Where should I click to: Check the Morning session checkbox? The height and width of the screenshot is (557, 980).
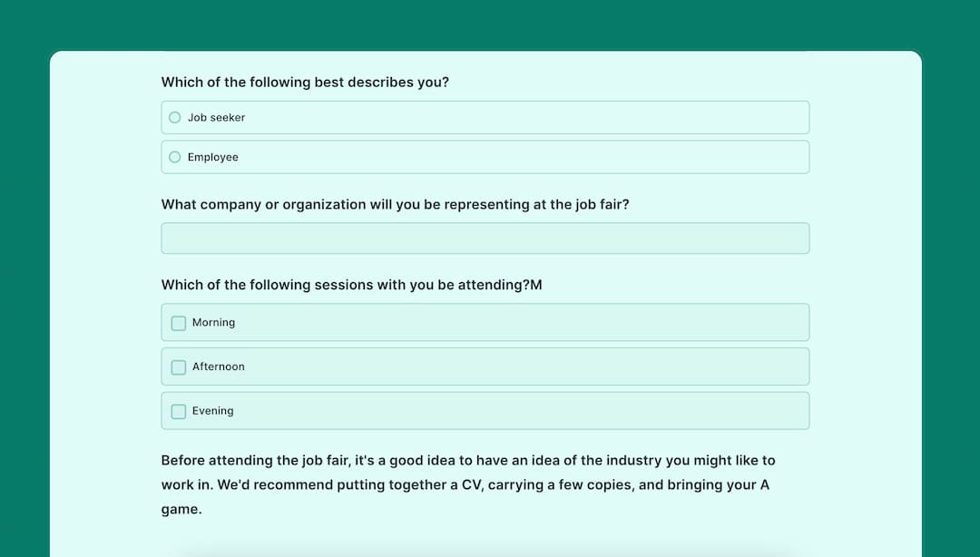178,322
